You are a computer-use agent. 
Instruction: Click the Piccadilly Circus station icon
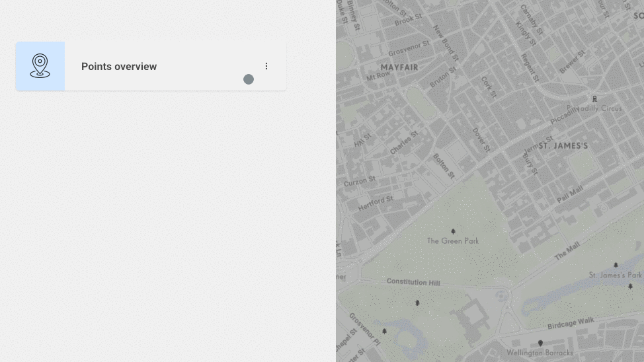(594, 99)
